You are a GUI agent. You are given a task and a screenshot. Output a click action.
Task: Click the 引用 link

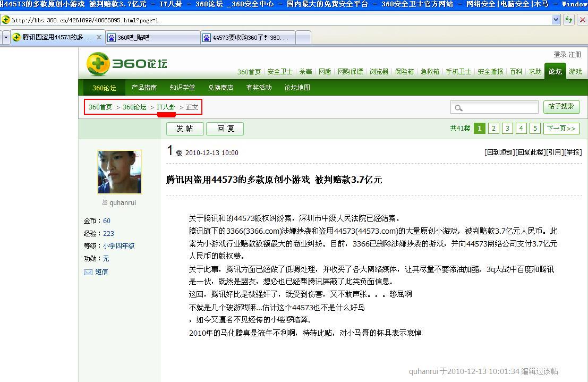[x=555, y=152]
